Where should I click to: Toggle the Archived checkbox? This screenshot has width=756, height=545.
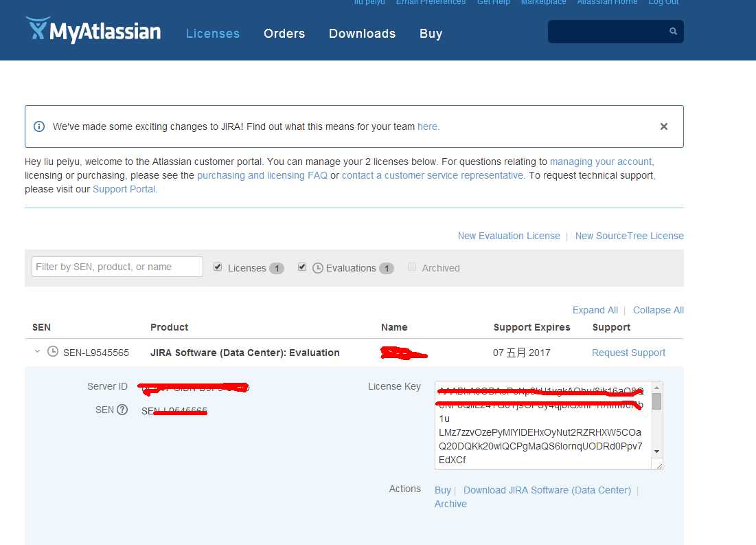(412, 267)
